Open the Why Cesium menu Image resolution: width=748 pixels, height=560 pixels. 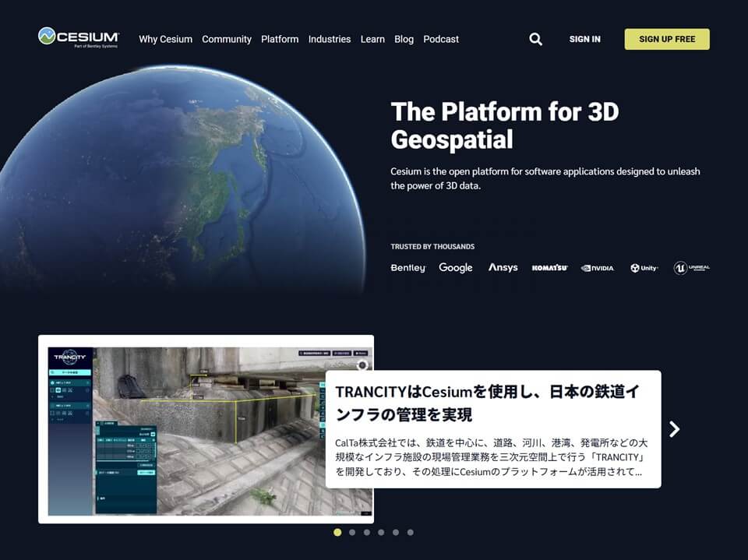coord(165,39)
